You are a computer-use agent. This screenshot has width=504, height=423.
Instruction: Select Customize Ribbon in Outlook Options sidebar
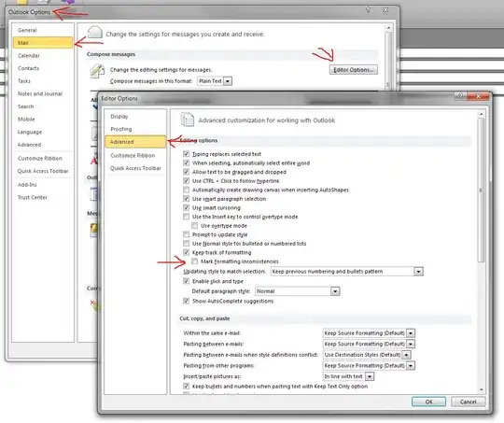click(43, 158)
